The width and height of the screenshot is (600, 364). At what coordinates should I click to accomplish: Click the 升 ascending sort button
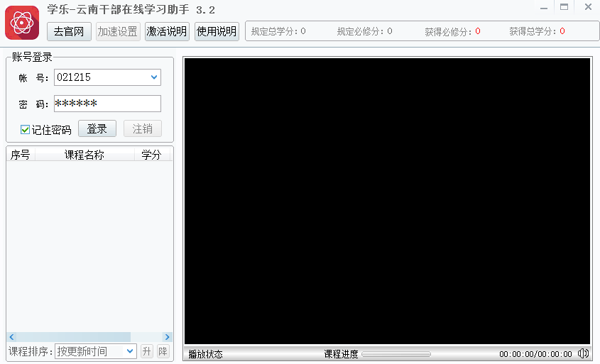146,351
